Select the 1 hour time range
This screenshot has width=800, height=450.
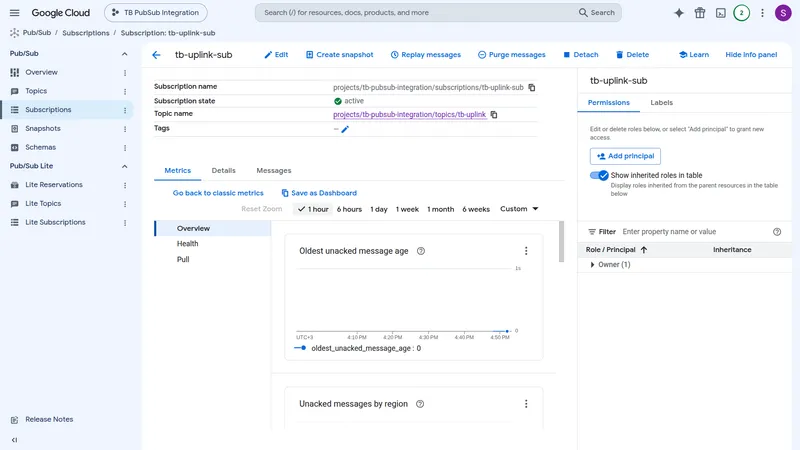pyautogui.click(x=313, y=209)
